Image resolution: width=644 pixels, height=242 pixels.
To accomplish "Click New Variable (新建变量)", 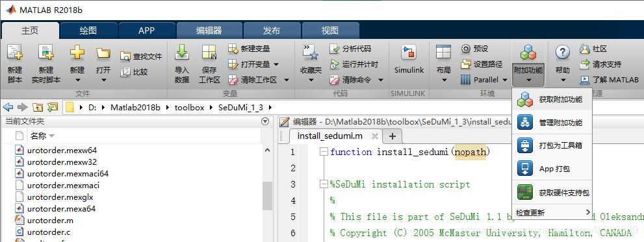I will pyautogui.click(x=249, y=49).
